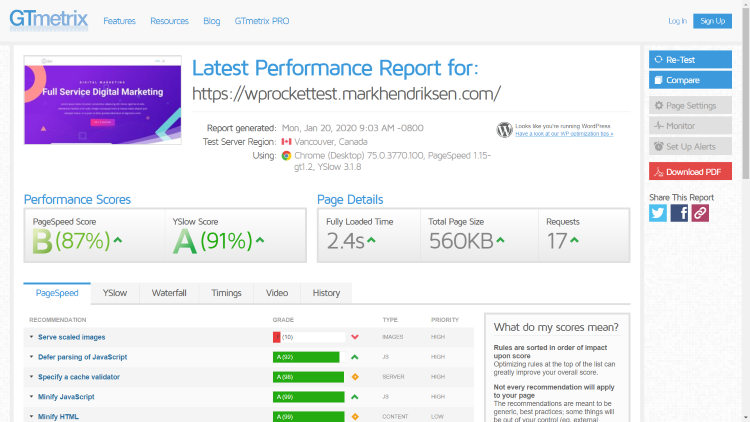Click the Monitor button
Viewport: 750px width, 422px height.
[690, 126]
